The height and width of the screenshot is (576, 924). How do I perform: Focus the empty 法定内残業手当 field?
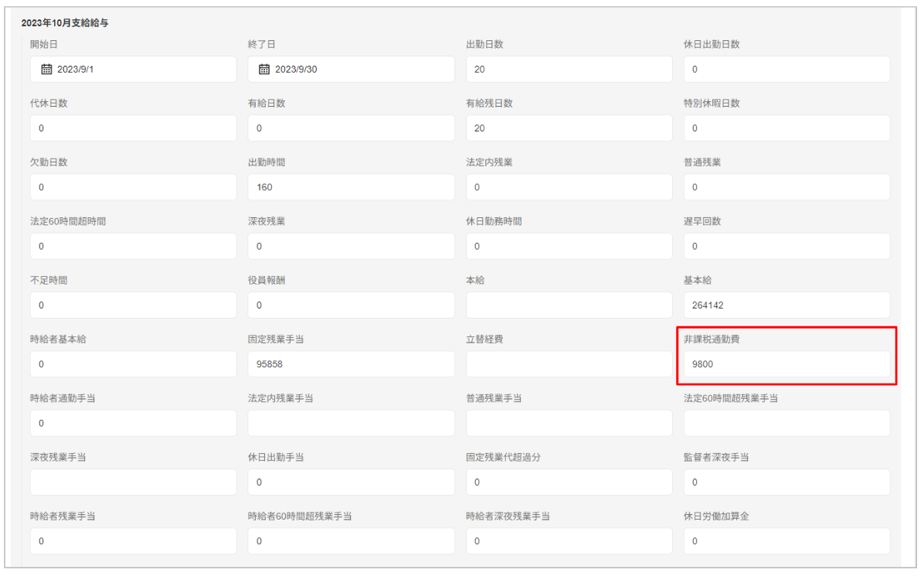pyautogui.click(x=351, y=423)
